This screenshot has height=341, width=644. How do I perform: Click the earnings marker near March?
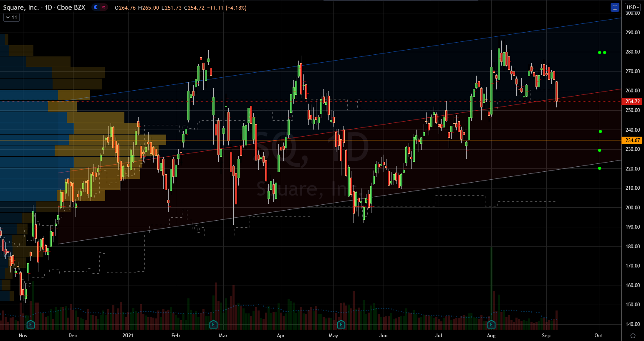pos(213,325)
